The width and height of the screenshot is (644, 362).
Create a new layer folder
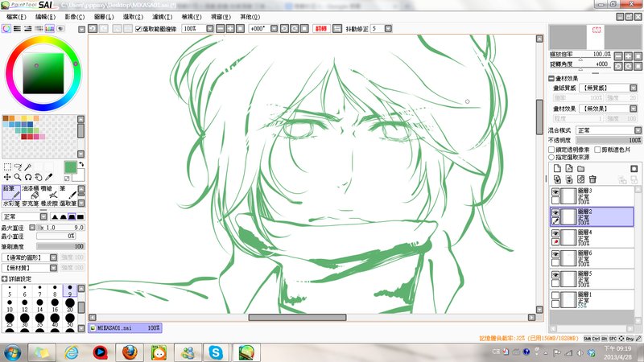coord(580,168)
